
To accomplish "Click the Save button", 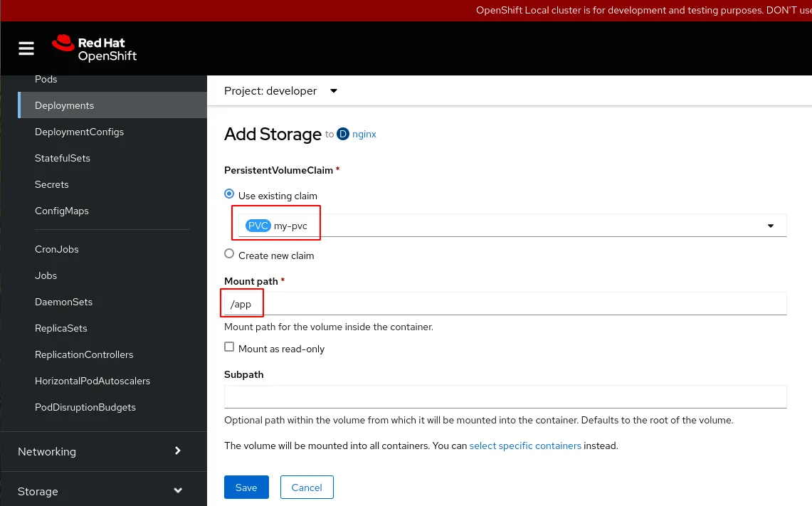I will click(246, 487).
